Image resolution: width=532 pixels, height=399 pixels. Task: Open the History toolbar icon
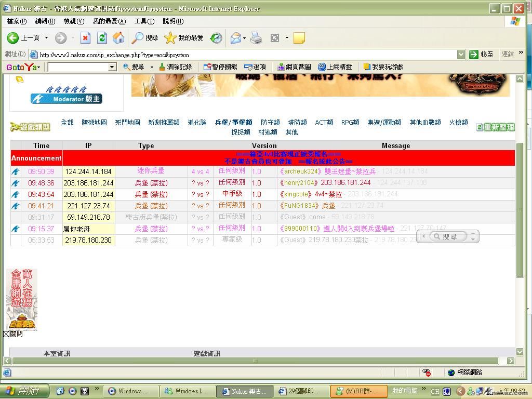click(216, 38)
